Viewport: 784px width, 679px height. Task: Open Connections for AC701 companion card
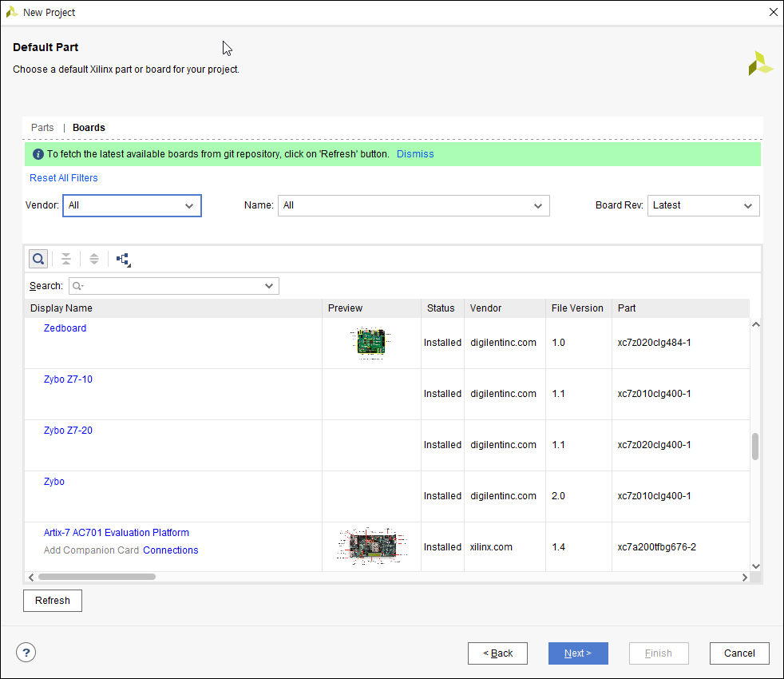tap(171, 550)
